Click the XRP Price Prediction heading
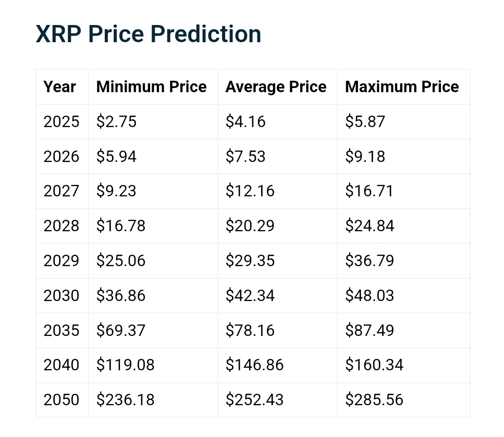This screenshot has height=437, width=504. pyautogui.click(x=149, y=34)
